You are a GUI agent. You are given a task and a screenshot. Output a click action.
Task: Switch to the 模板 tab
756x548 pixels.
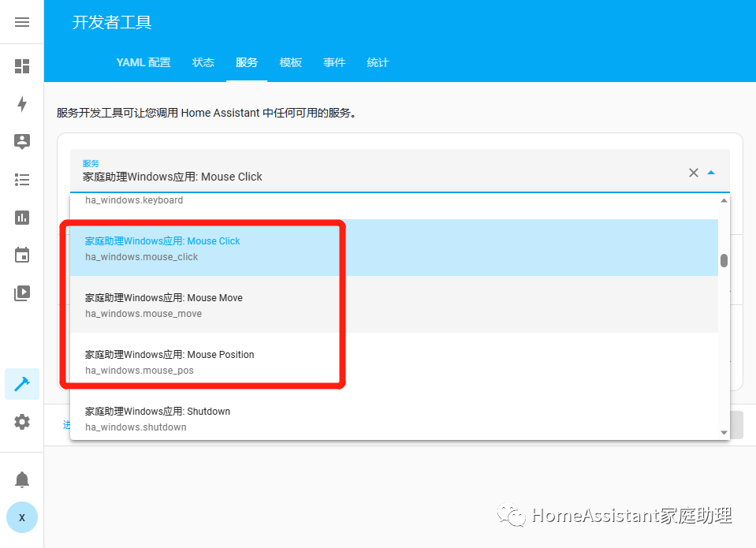tap(290, 63)
